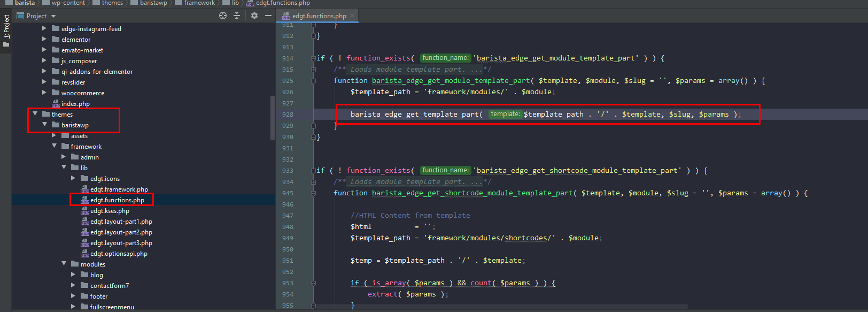This screenshot has height=312, width=868.
Task: Toggle the 1: Project side tab
Action: (6, 31)
